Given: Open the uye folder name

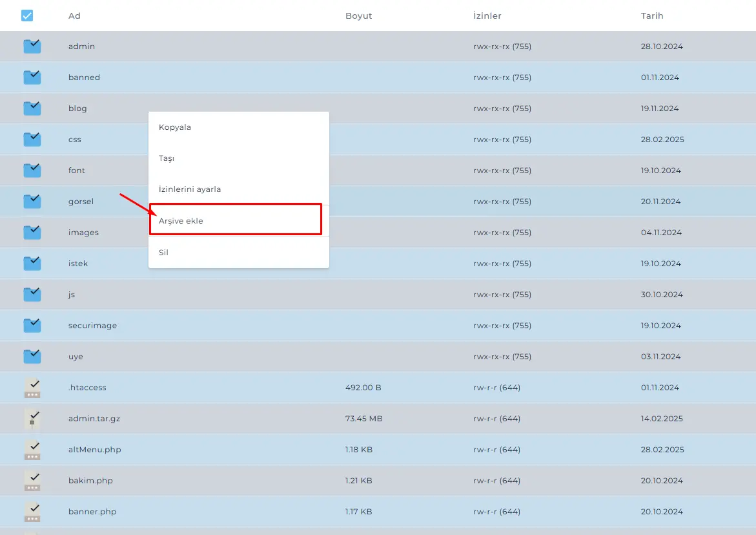Looking at the screenshot, I should point(76,357).
